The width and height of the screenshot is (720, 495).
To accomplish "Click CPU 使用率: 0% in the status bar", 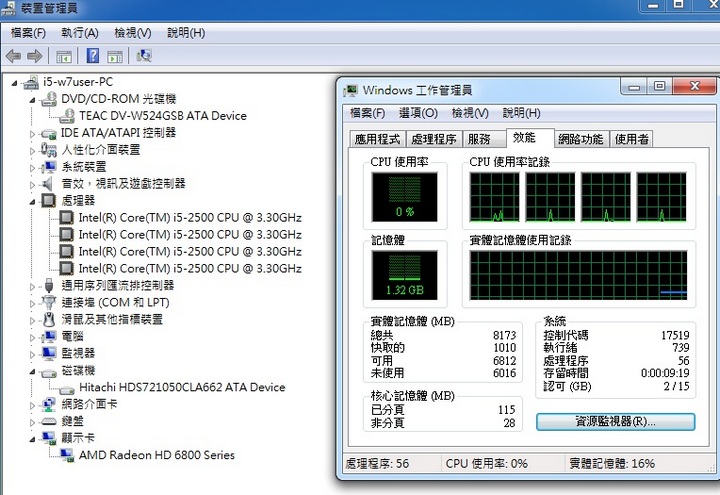I will click(487, 464).
